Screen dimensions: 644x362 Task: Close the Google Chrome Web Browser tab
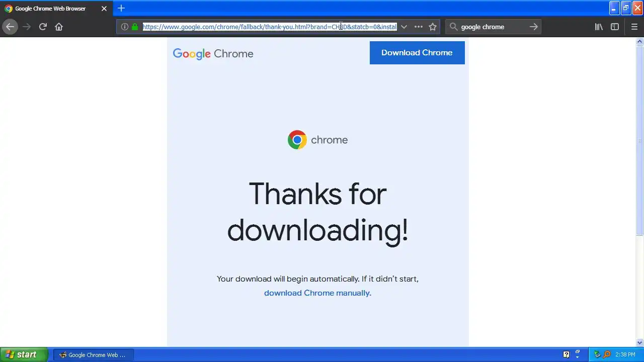coord(104,9)
